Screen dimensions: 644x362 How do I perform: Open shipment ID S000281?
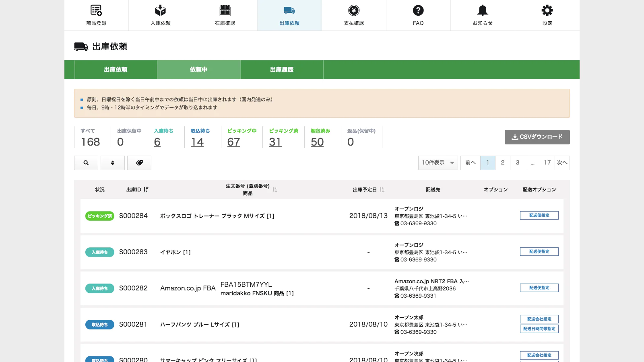133,325
